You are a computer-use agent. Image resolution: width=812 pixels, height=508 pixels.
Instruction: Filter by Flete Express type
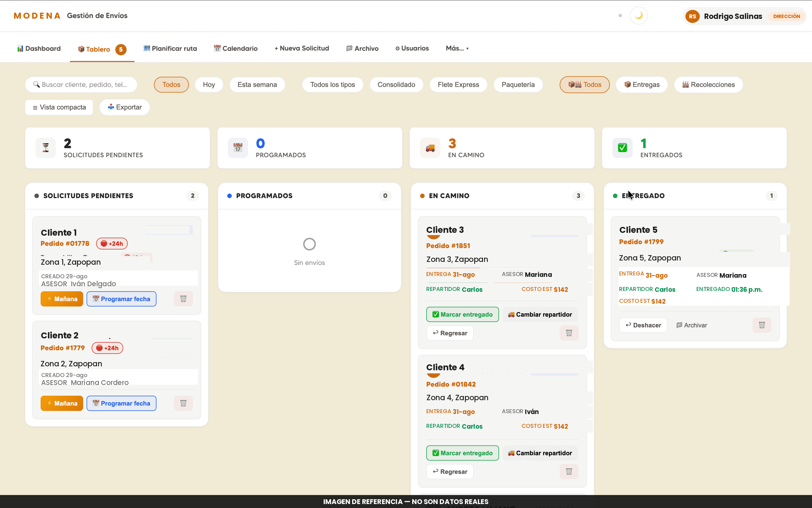pos(458,85)
